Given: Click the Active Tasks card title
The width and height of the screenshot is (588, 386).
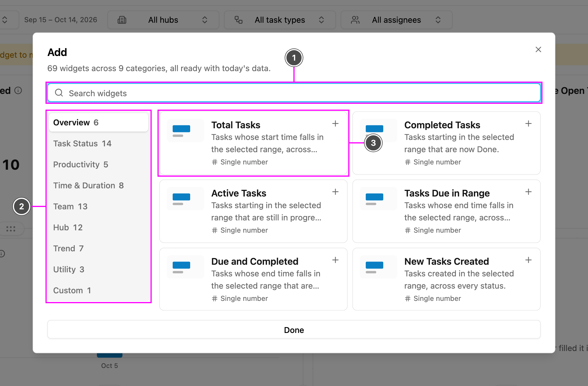Looking at the screenshot, I should pyautogui.click(x=239, y=193).
